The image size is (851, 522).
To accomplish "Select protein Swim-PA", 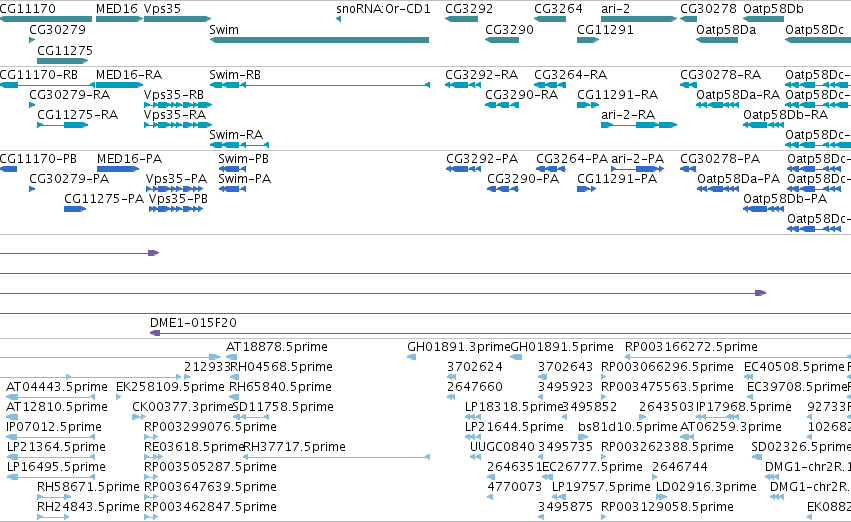I will (x=244, y=179).
